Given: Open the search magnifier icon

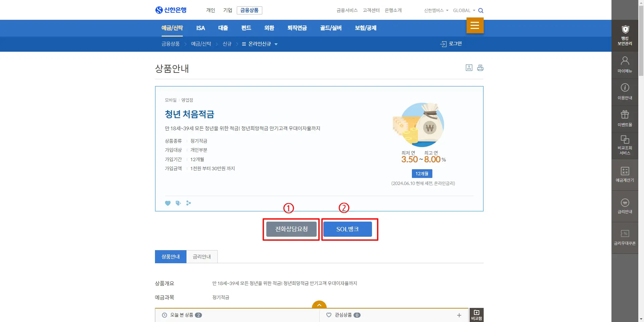Looking at the screenshot, I should pos(481,10).
